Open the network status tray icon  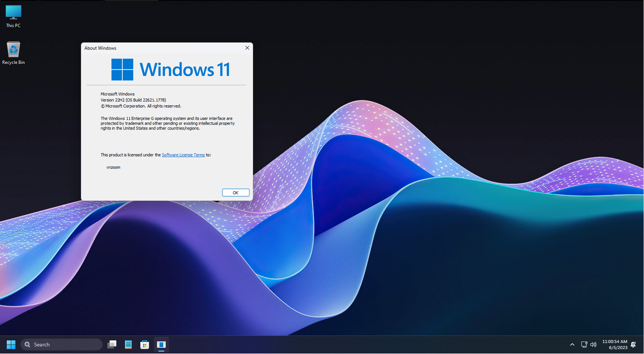click(584, 344)
